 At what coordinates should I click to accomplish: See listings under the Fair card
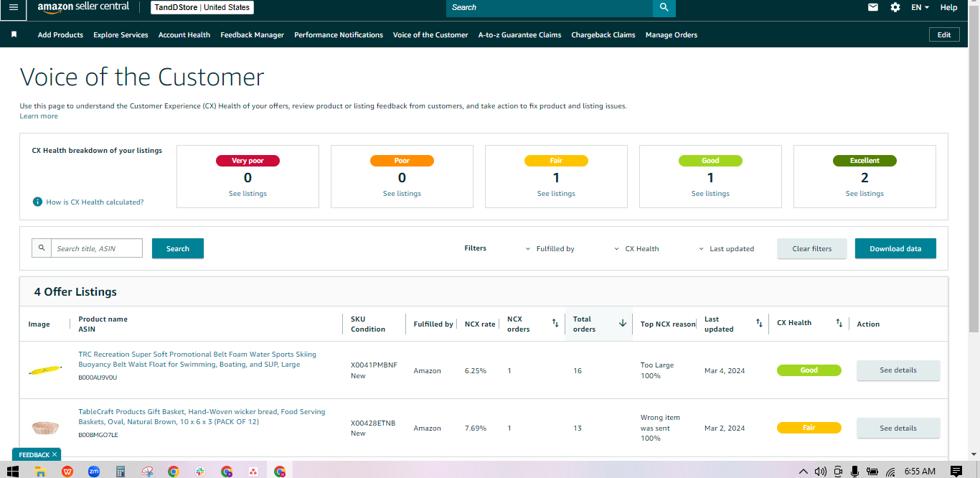click(556, 194)
